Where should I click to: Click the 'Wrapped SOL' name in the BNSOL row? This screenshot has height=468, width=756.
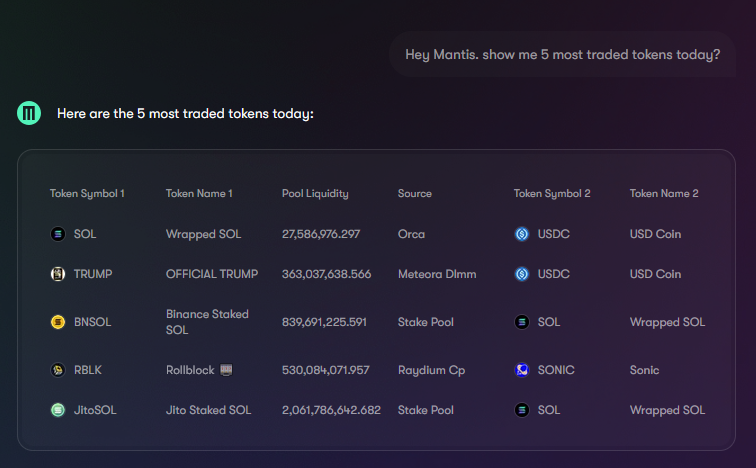667,322
